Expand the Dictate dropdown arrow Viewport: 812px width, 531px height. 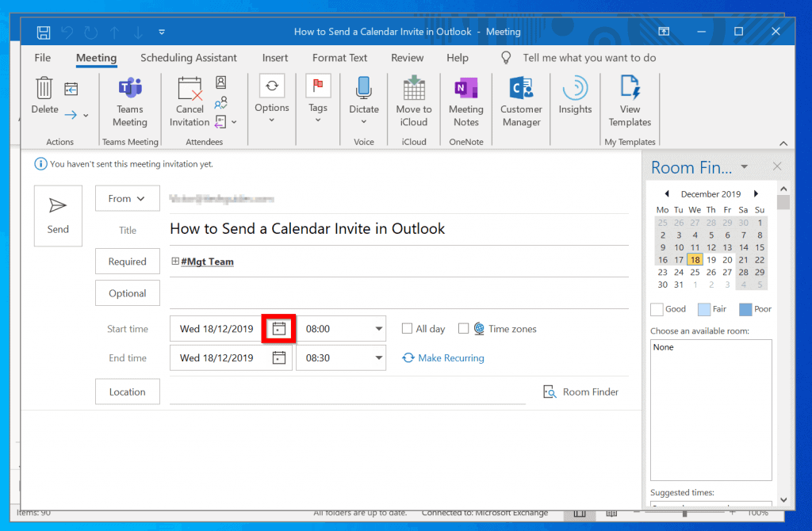point(363,121)
